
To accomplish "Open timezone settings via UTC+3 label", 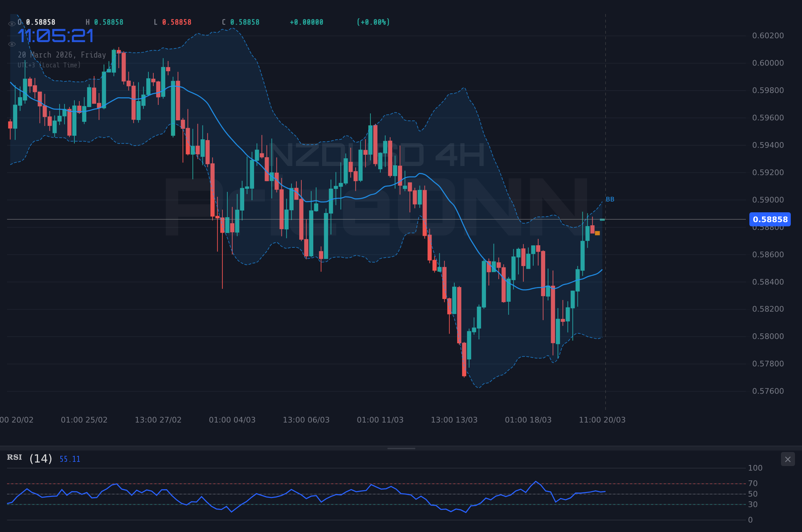I will (49, 65).
